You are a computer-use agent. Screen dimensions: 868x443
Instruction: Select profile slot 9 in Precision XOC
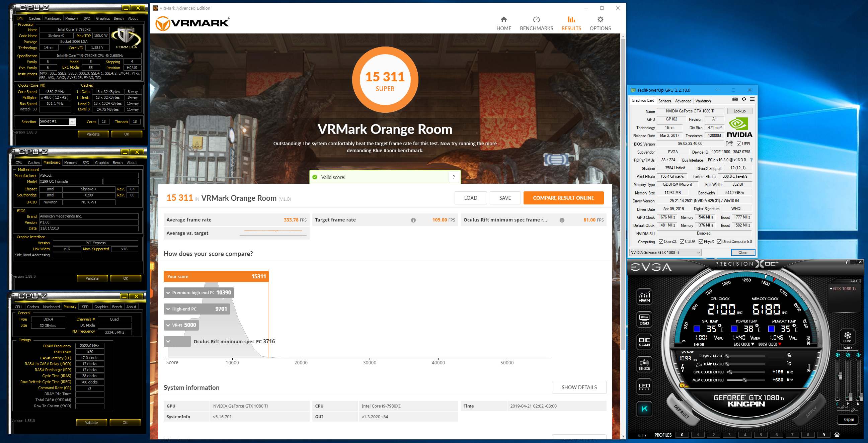click(823, 435)
